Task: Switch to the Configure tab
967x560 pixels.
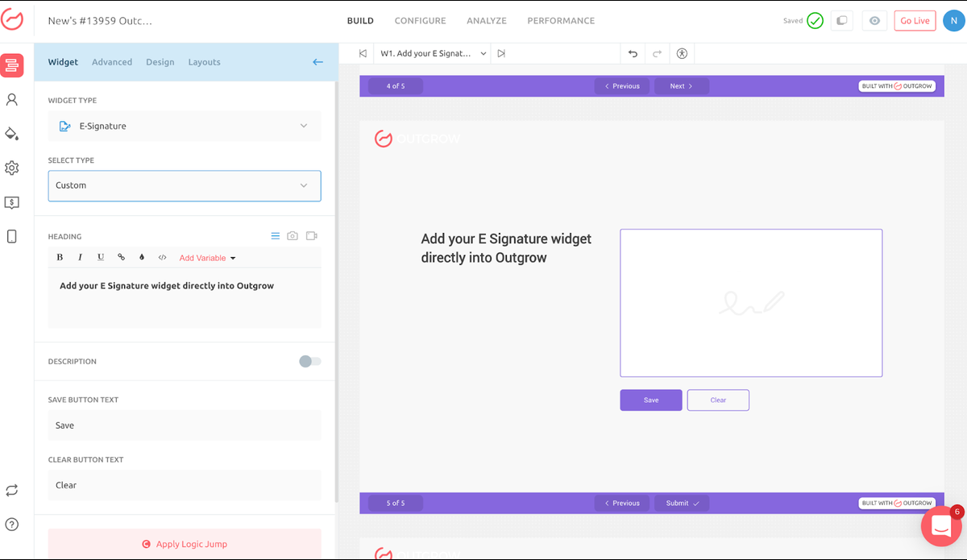Action: click(420, 21)
